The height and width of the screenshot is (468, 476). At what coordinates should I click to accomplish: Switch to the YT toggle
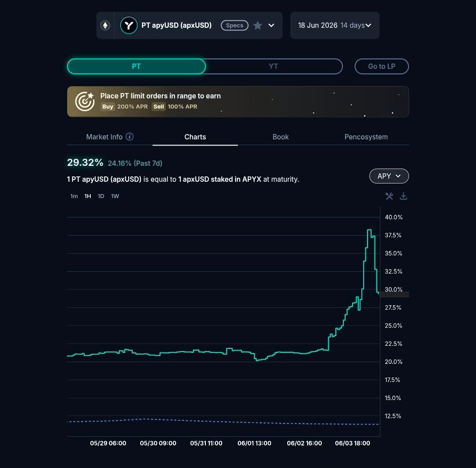pyautogui.click(x=273, y=66)
